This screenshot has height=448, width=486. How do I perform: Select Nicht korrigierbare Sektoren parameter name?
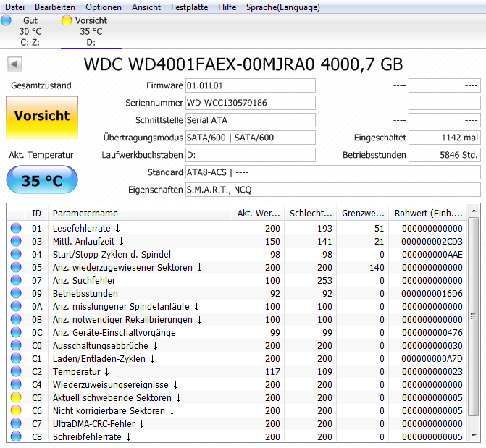tap(114, 410)
